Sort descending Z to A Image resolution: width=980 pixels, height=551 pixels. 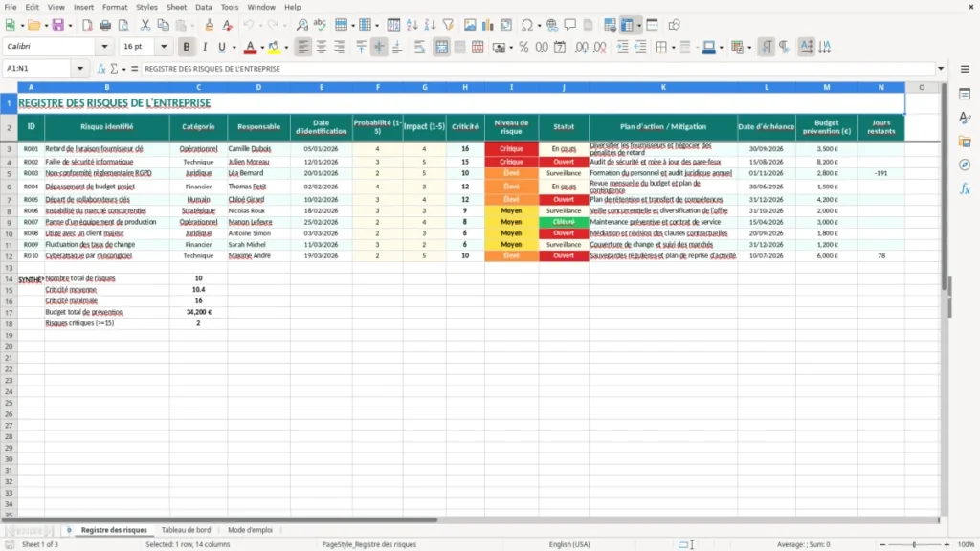tap(430, 25)
